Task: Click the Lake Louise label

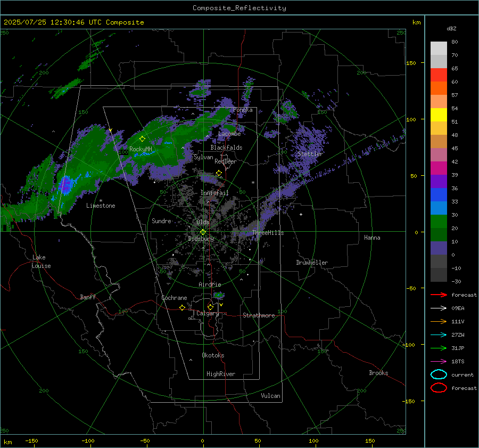Action: (x=41, y=262)
